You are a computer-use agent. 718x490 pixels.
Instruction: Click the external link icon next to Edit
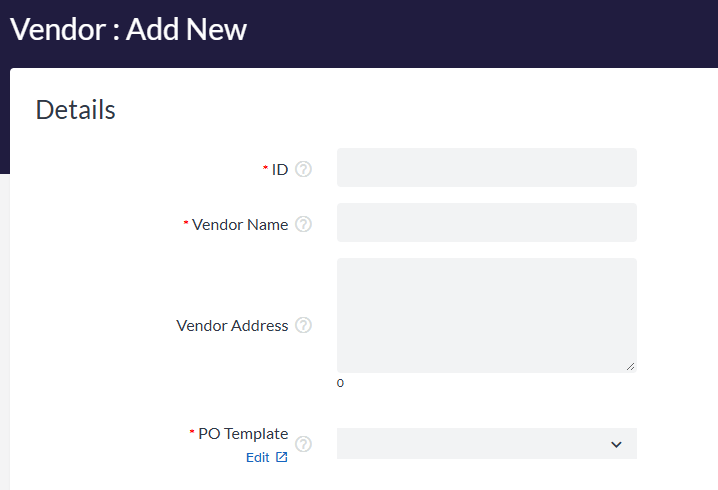[x=282, y=457]
